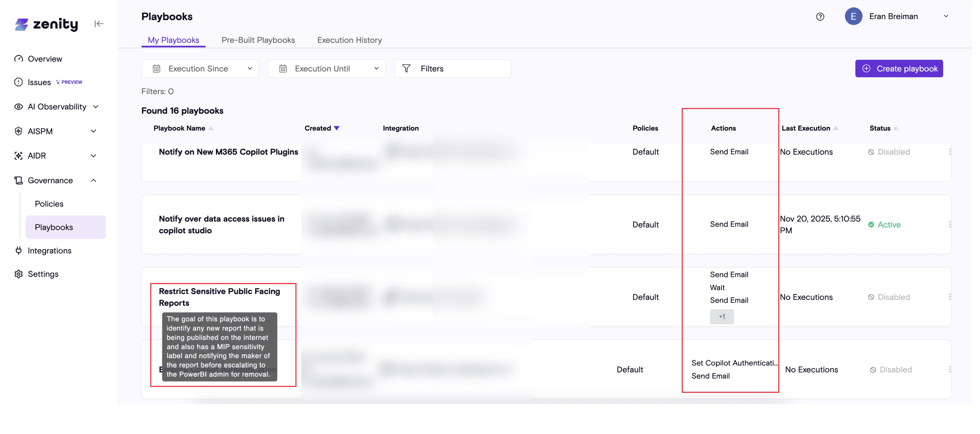This screenshot has width=980, height=434.
Task: Click the Integrations plug icon
Action: point(18,250)
